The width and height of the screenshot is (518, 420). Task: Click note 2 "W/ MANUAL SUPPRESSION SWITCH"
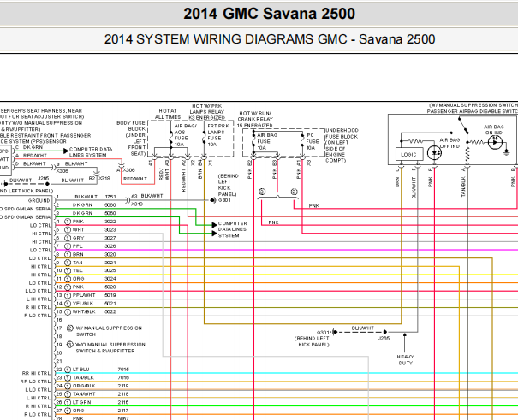tap(104, 331)
